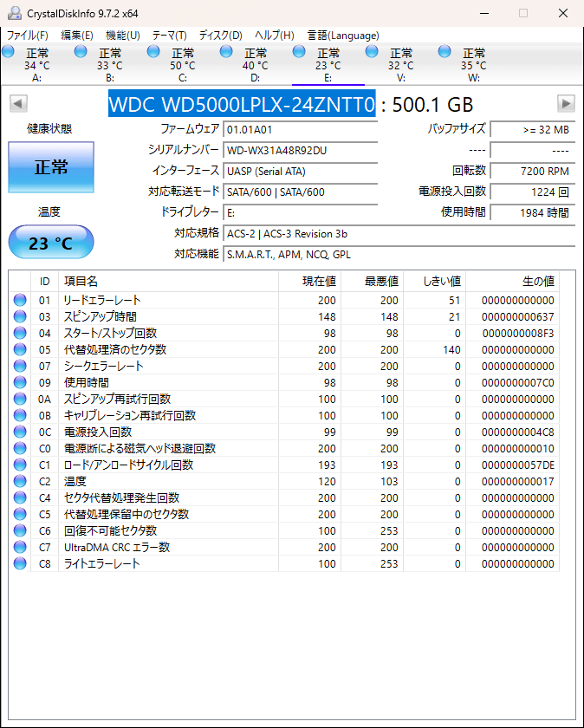Open the テーマ(T) menu
This screenshot has width=584, height=728.
169,36
